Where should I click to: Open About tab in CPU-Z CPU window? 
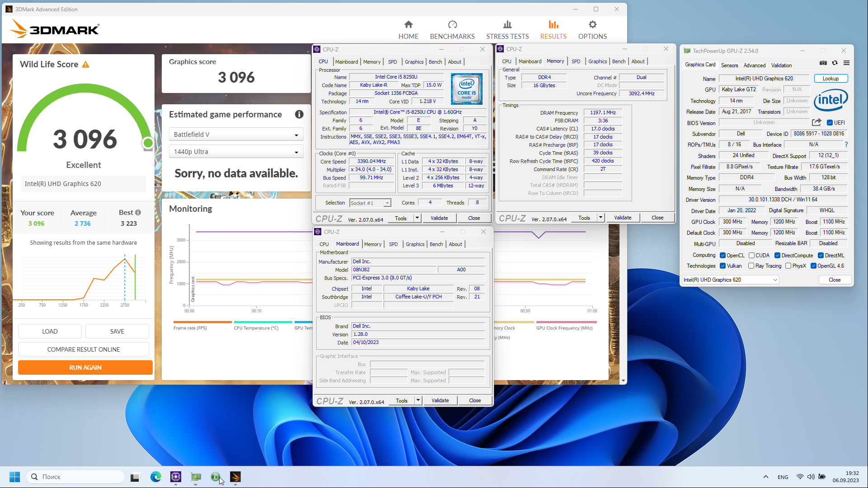(454, 62)
